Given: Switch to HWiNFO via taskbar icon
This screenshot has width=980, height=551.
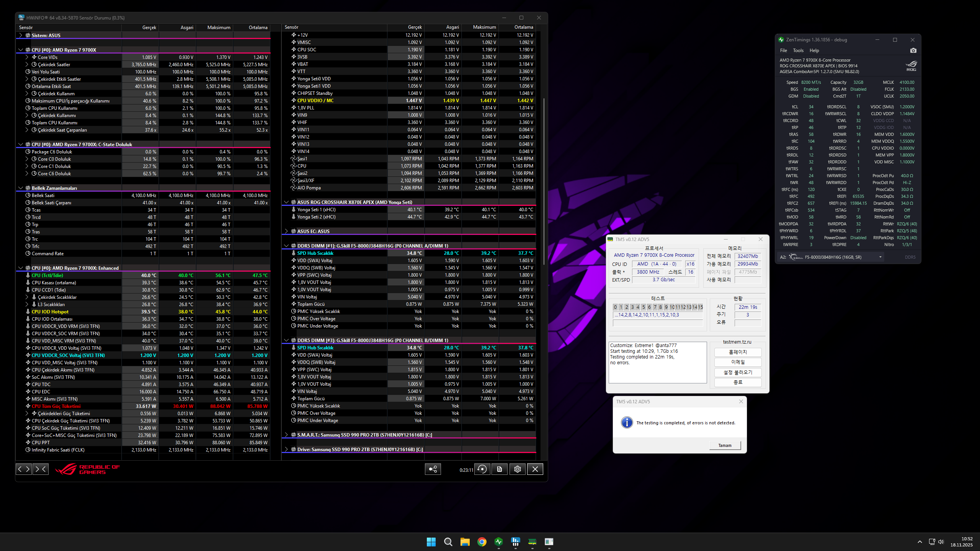Looking at the screenshot, I should pyautogui.click(x=515, y=542).
